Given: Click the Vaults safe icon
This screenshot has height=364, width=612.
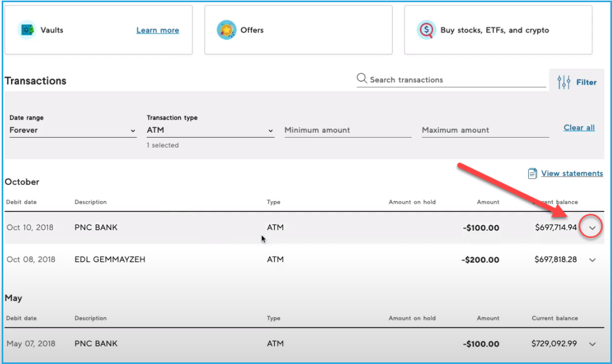Looking at the screenshot, I should click(x=26, y=30).
